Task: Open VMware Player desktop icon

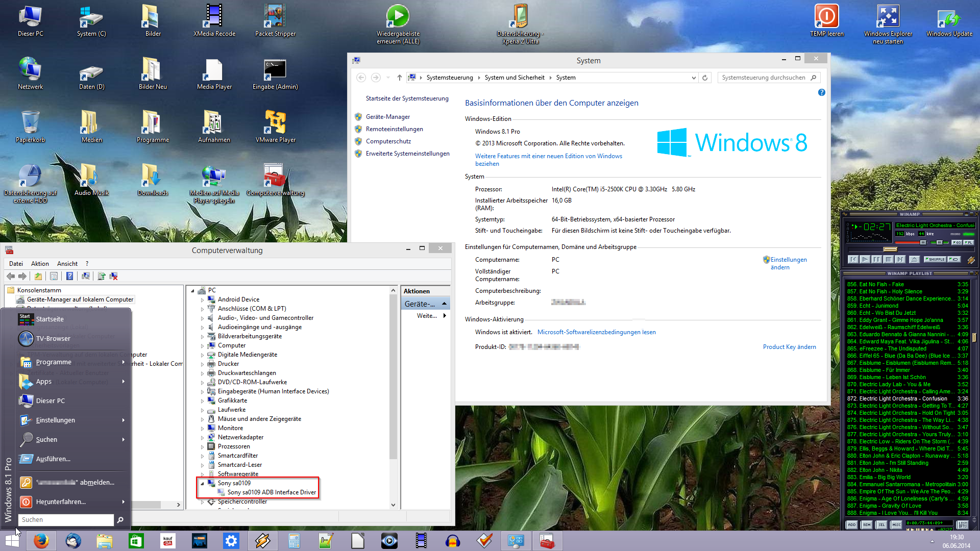Action: tap(276, 128)
